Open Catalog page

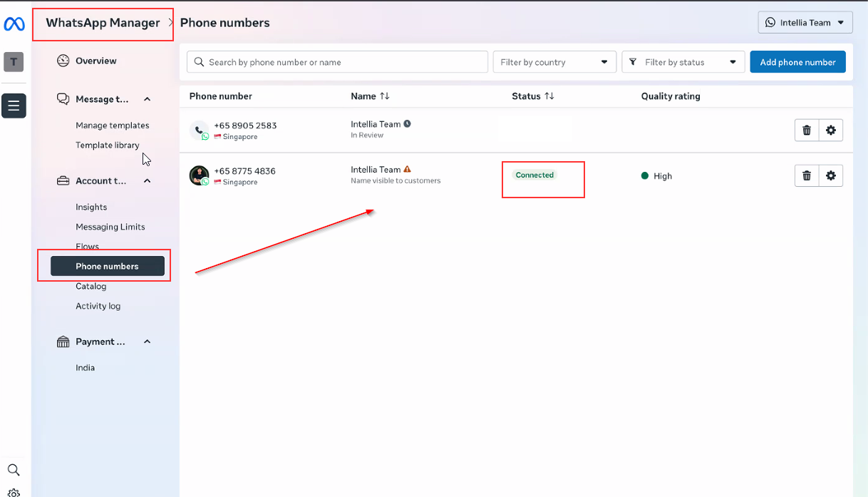point(91,286)
